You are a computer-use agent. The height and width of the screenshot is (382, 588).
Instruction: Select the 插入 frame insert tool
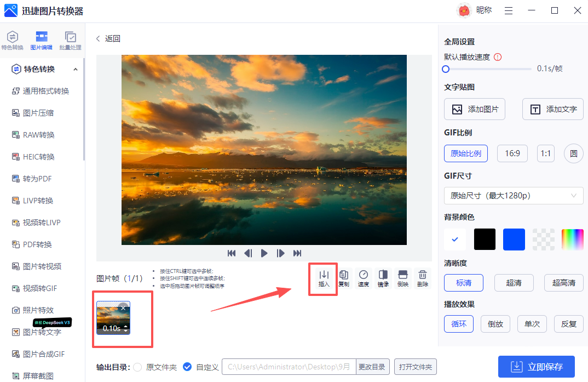point(323,278)
